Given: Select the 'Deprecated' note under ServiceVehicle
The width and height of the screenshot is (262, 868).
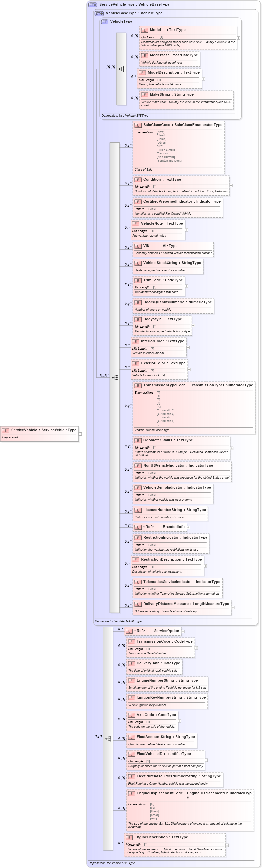Looking at the screenshot, I should (x=10, y=437).
